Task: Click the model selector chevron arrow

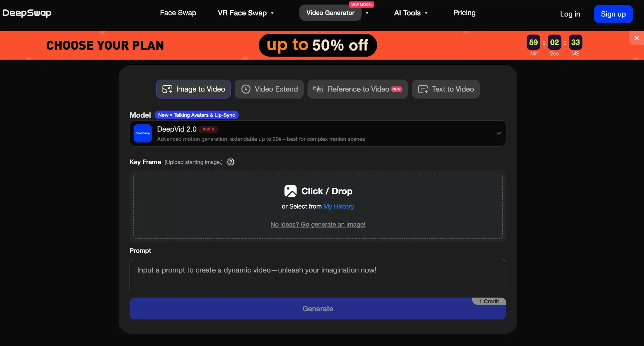Action: coord(498,133)
